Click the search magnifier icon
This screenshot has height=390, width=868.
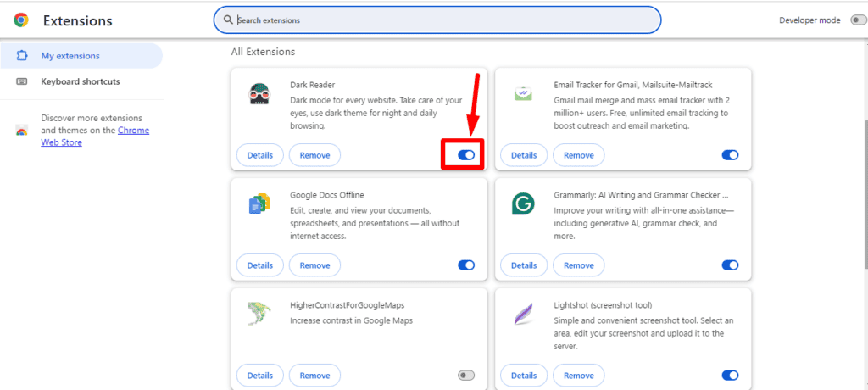tap(228, 19)
